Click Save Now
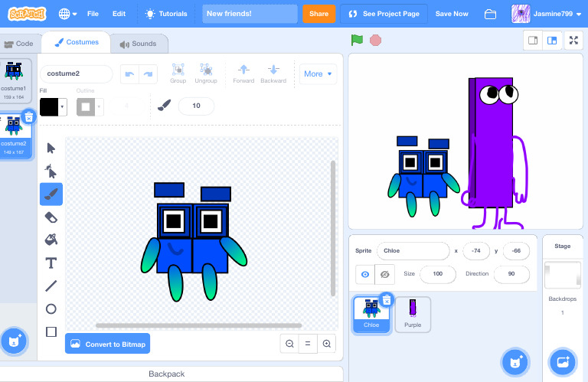 (x=452, y=14)
